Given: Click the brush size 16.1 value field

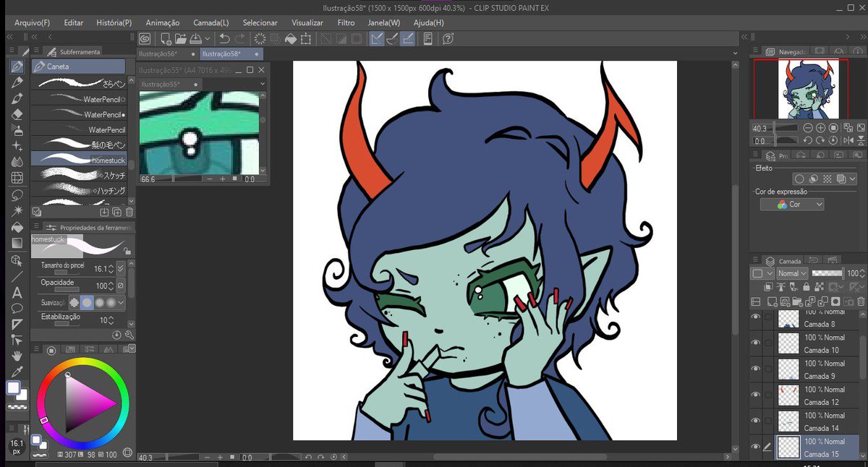Looking at the screenshot, I should [100, 267].
